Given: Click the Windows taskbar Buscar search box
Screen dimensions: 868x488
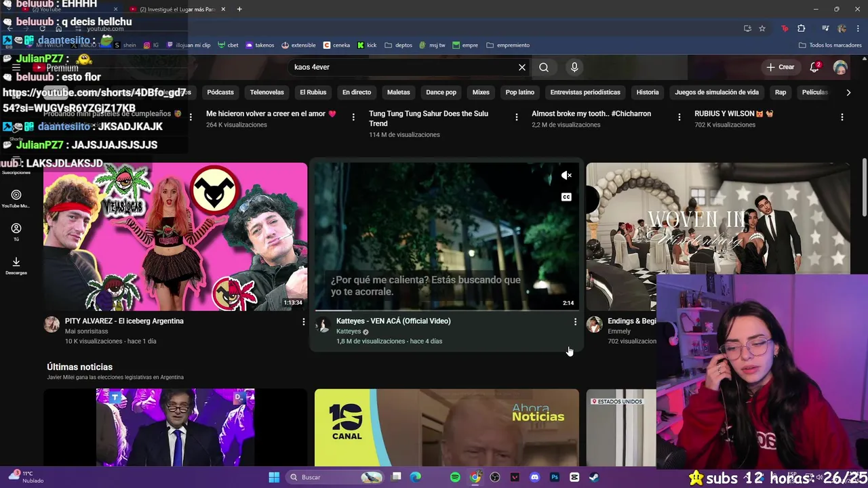Looking at the screenshot, I should click(336, 477).
